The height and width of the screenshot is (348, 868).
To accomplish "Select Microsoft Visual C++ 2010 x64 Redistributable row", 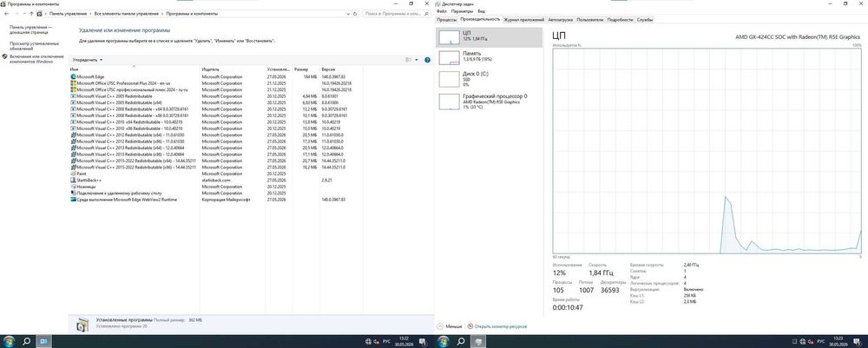I will (216, 121).
